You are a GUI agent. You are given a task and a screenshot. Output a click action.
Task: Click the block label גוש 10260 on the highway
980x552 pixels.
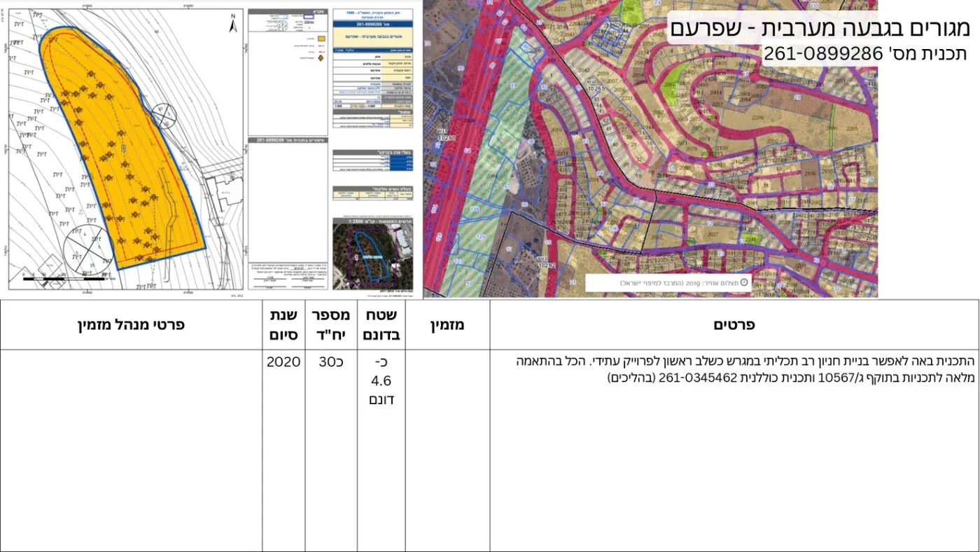coord(446,134)
